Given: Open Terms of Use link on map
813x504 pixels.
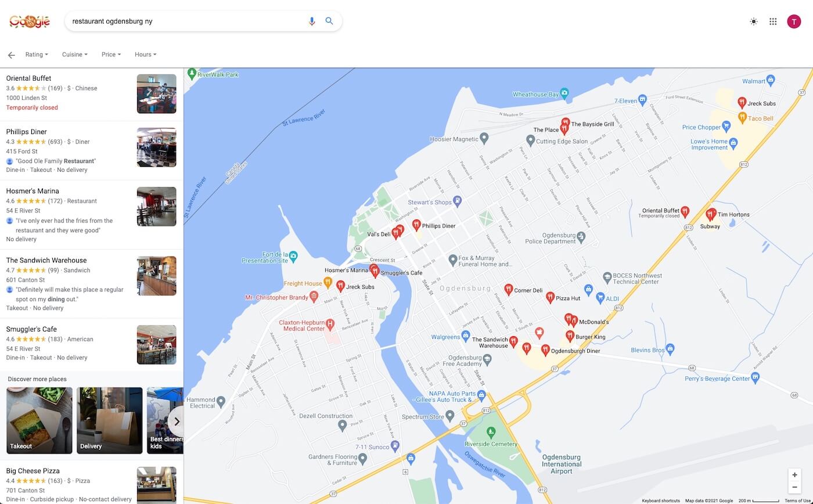Looking at the screenshot, I should pyautogui.click(x=798, y=501).
